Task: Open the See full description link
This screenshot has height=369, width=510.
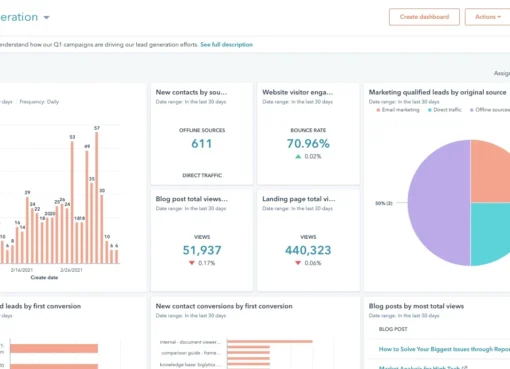Action: (x=226, y=45)
